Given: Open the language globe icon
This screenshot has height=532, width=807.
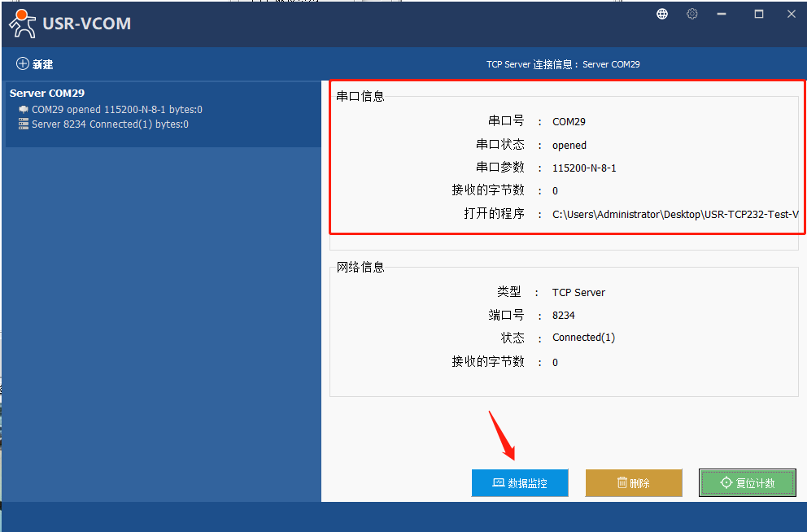Looking at the screenshot, I should click(662, 14).
